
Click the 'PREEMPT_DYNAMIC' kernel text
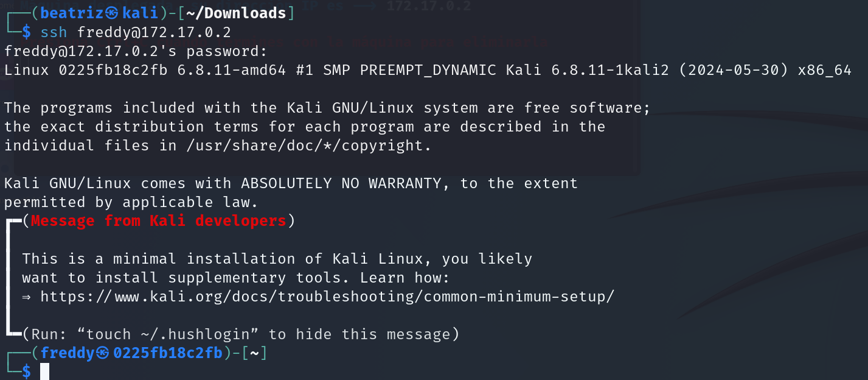(428, 70)
